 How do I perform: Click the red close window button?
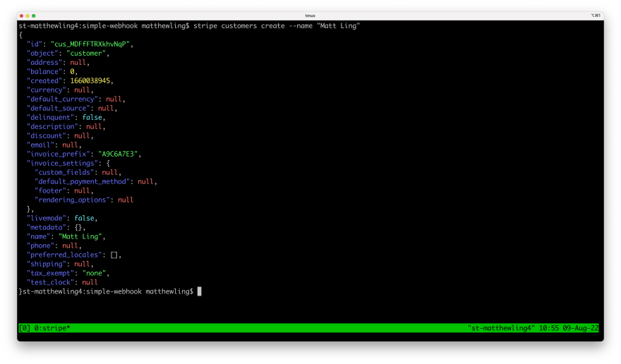21,16
